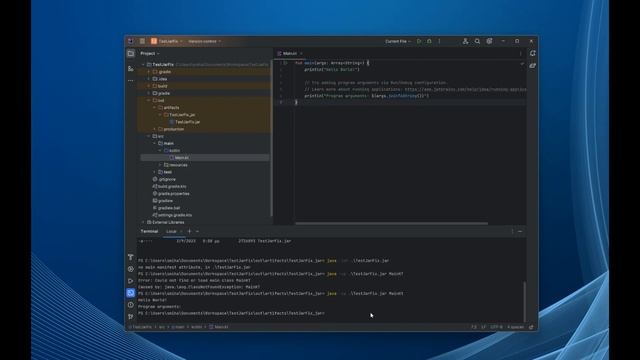Viewport: 640px width, 360px height.
Task: Open more run actions menu
Action: (x=439, y=41)
